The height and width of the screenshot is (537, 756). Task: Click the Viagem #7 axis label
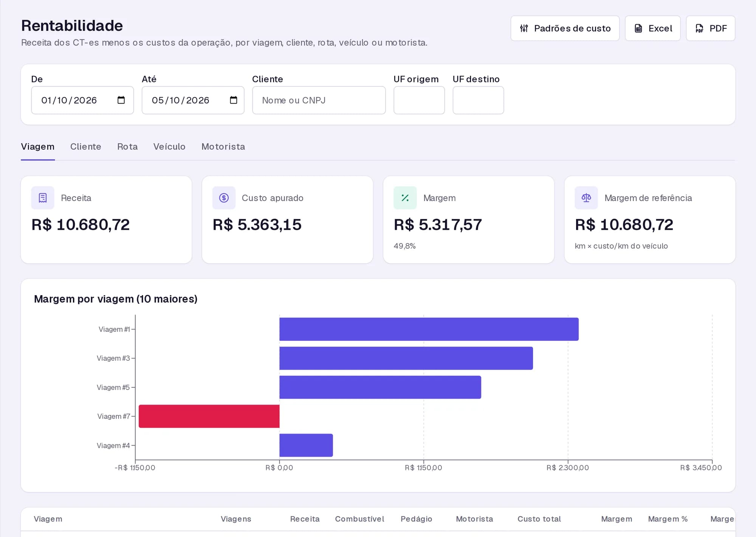click(114, 416)
